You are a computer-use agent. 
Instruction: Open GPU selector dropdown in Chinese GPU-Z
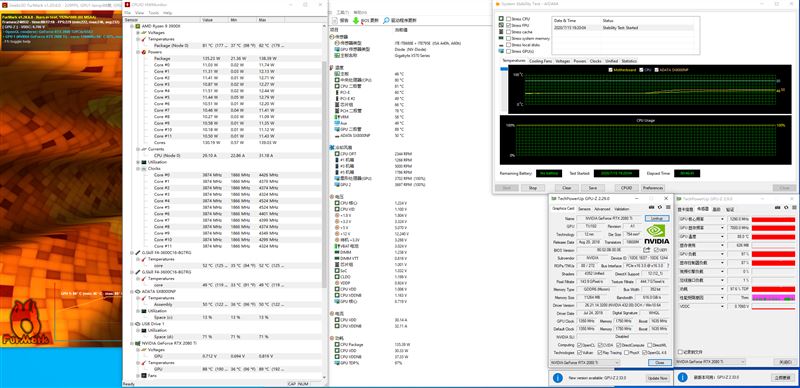pyautogui.click(x=709, y=361)
